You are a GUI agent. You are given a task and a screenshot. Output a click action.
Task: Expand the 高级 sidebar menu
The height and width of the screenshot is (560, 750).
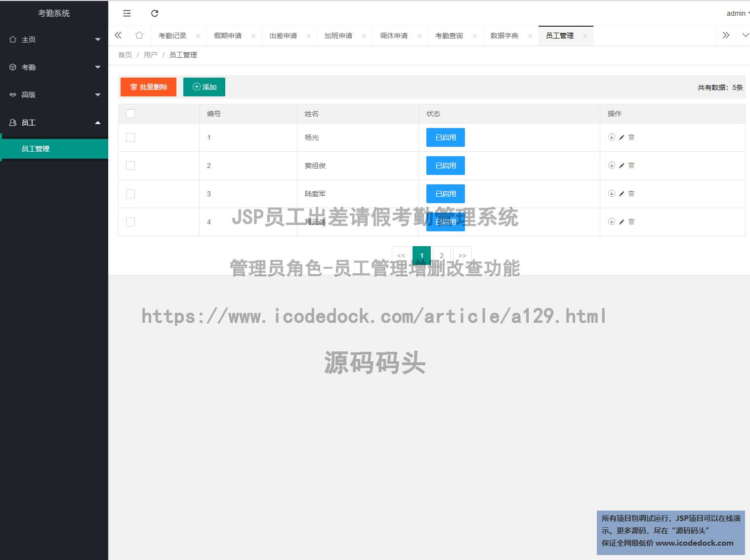(x=98, y=95)
